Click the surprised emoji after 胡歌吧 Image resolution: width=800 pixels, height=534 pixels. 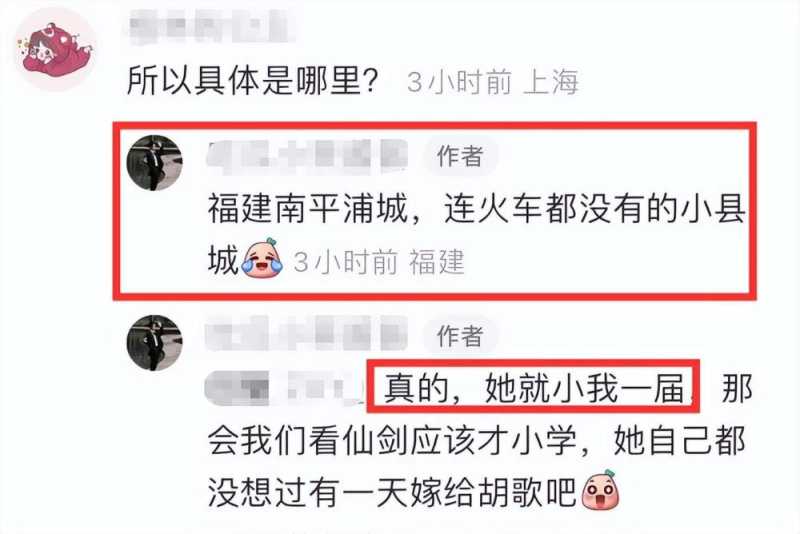(600, 490)
